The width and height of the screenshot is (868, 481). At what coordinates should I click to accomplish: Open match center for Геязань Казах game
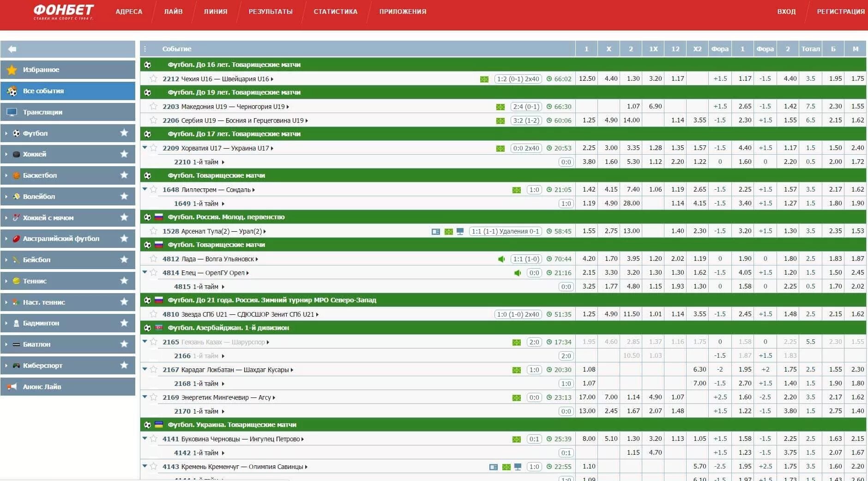pyautogui.click(x=517, y=342)
